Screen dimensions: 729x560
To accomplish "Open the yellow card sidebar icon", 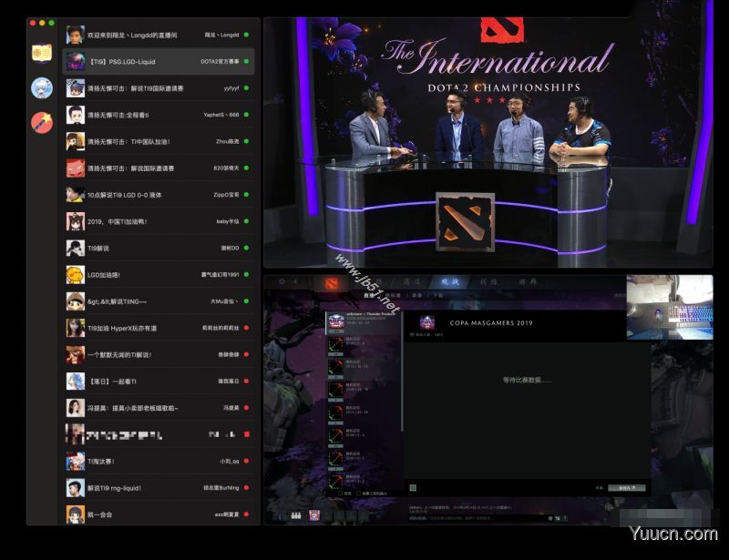I will pos(41,53).
